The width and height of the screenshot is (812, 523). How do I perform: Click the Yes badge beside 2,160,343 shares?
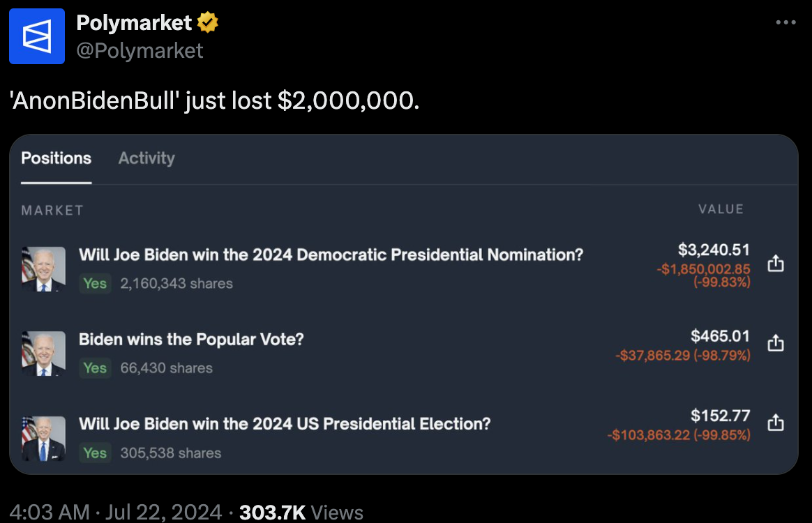click(95, 283)
